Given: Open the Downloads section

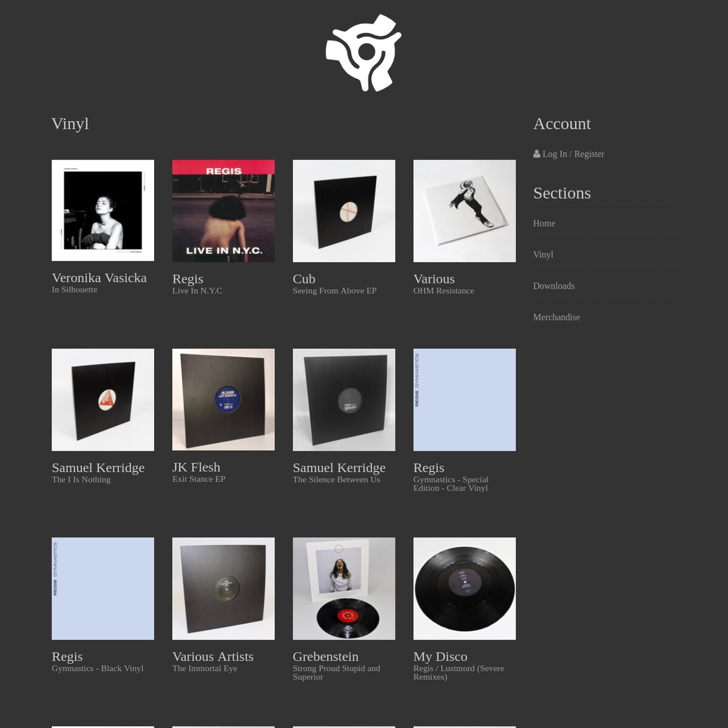Looking at the screenshot, I should [x=554, y=286].
